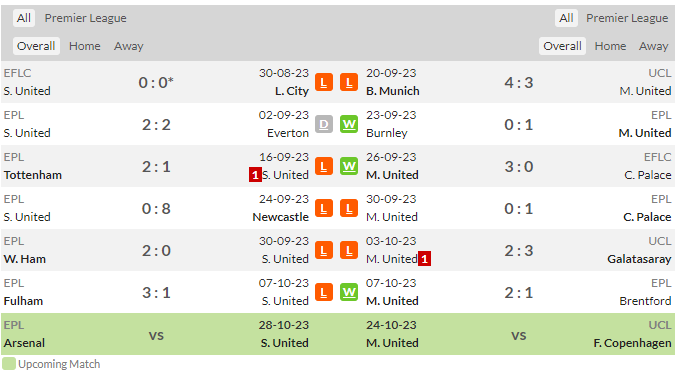Switch to right Home tab
The height and width of the screenshot is (392, 676).
click(x=610, y=46)
